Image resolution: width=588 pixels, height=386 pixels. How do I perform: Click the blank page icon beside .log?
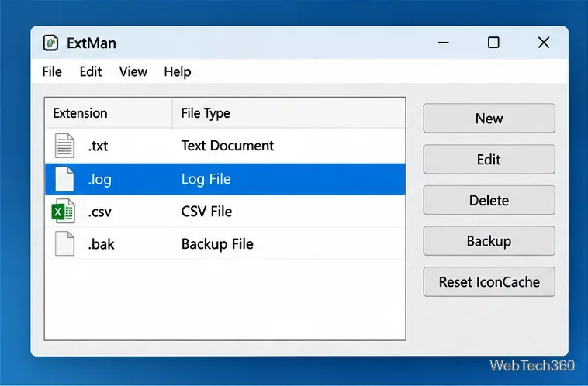[x=64, y=179]
